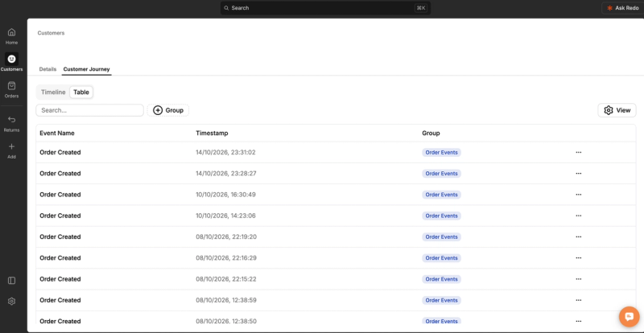Viewport: 644px width, 333px height.
Task: Click the Customers breadcrumb
Action: pos(51,33)
